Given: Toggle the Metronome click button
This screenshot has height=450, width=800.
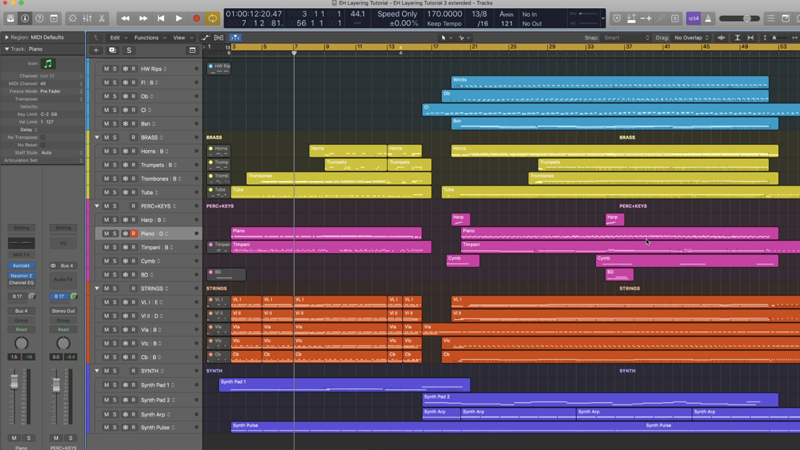Looking at the screenshot, I should [708, 18].
